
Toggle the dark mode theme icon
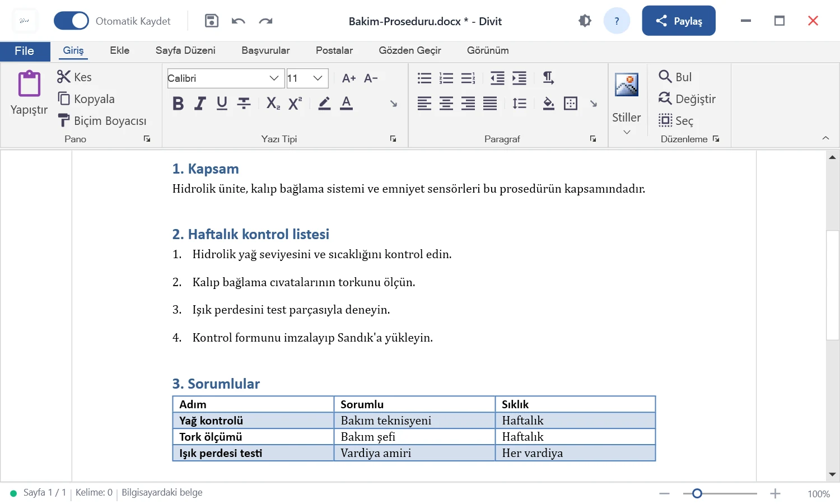point(585,21)
